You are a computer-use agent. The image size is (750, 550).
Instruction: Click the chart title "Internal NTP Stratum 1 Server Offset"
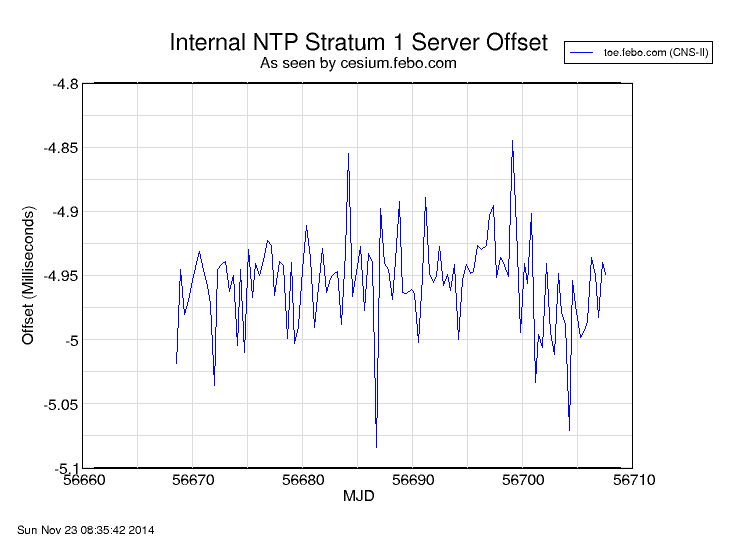(x=358, y=43)
